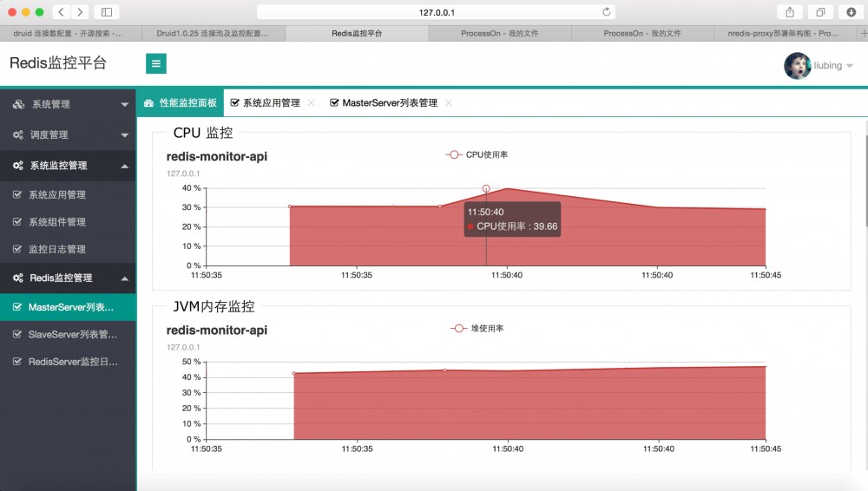
Task: Click the 系统监控管理 gears icon
Action: tap(17, 166)
